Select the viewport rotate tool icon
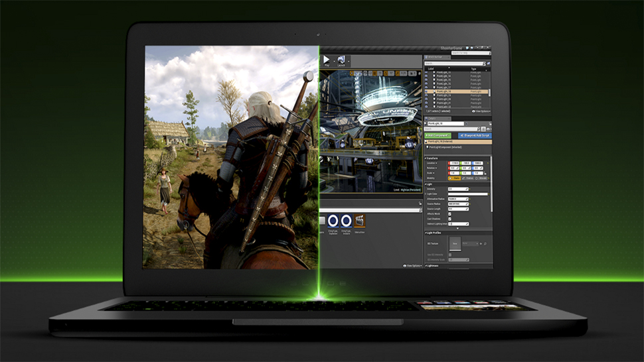 356,74
